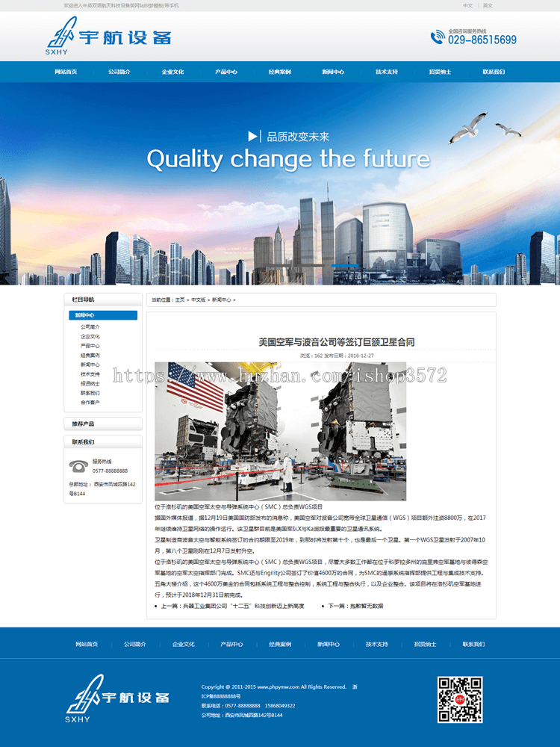This screenshot has width=560, height=747.
Task: Open 联系我们 in main navigation bar
Action: point(494,72)
